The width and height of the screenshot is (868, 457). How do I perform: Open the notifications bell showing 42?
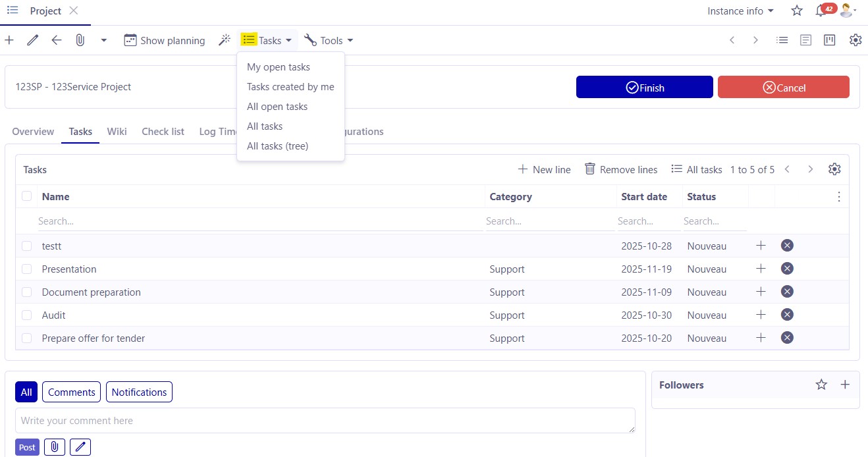point(821,11)
